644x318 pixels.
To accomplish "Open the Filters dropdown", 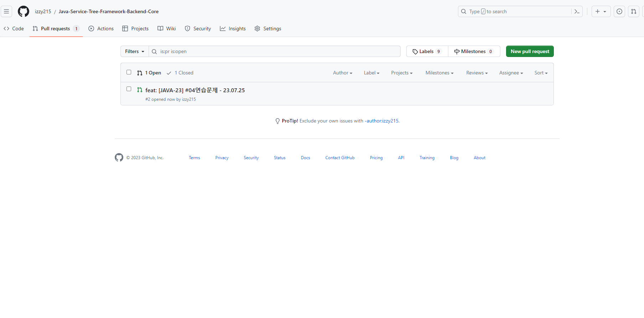I will click(x=135, y=51).
